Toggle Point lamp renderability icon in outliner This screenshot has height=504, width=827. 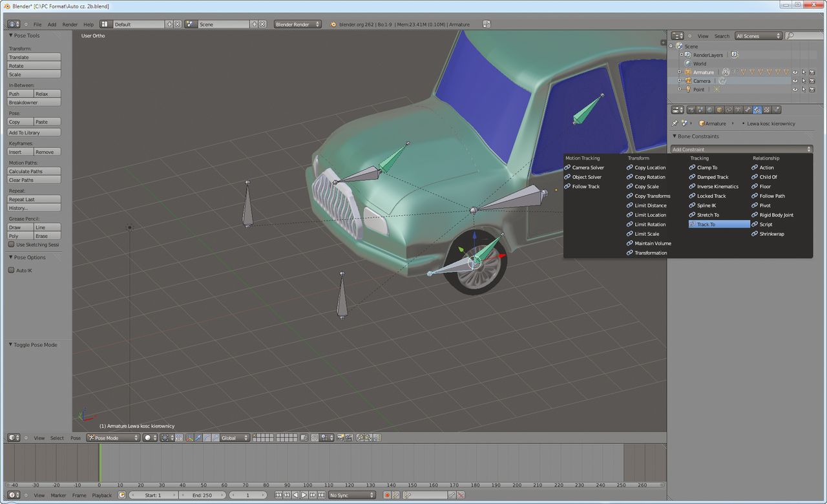[811, 89]
